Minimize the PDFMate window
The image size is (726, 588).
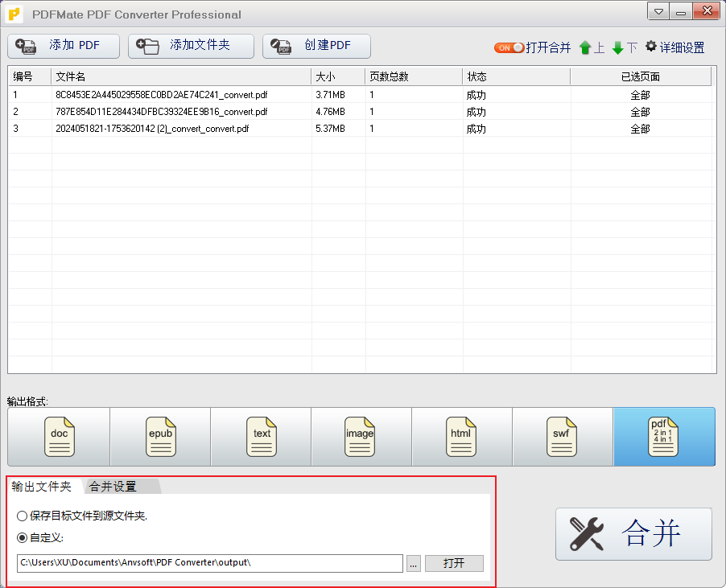[681, 11]
